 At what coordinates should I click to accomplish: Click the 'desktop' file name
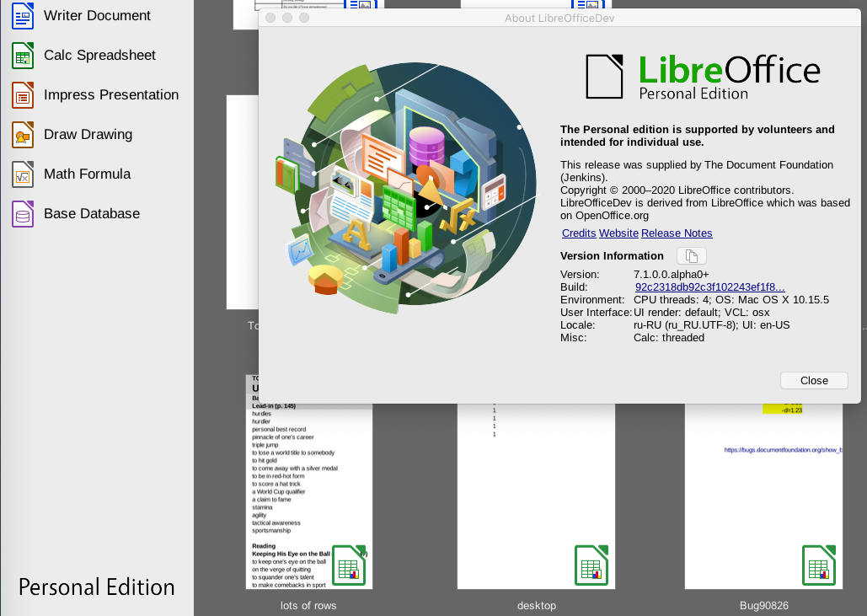[x=537, y=606]
